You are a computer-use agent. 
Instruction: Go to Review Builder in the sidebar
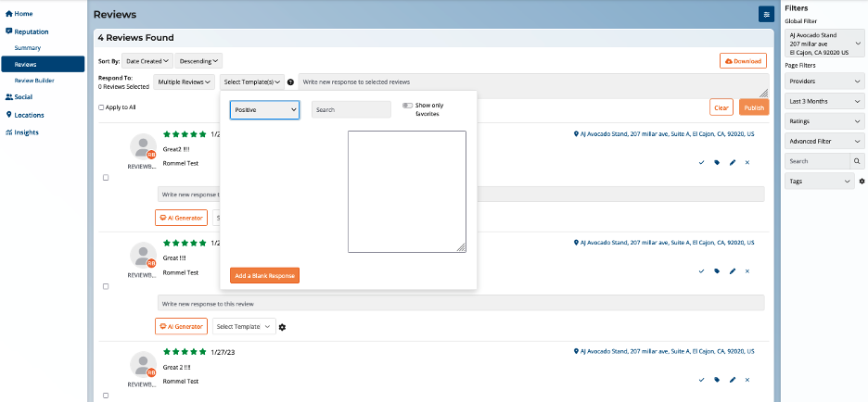pos(35,81)
